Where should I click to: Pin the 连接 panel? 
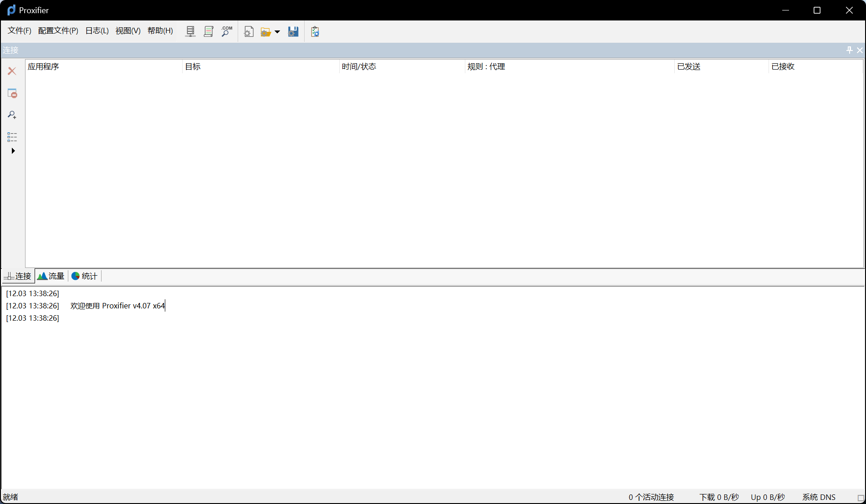point(849,50)
